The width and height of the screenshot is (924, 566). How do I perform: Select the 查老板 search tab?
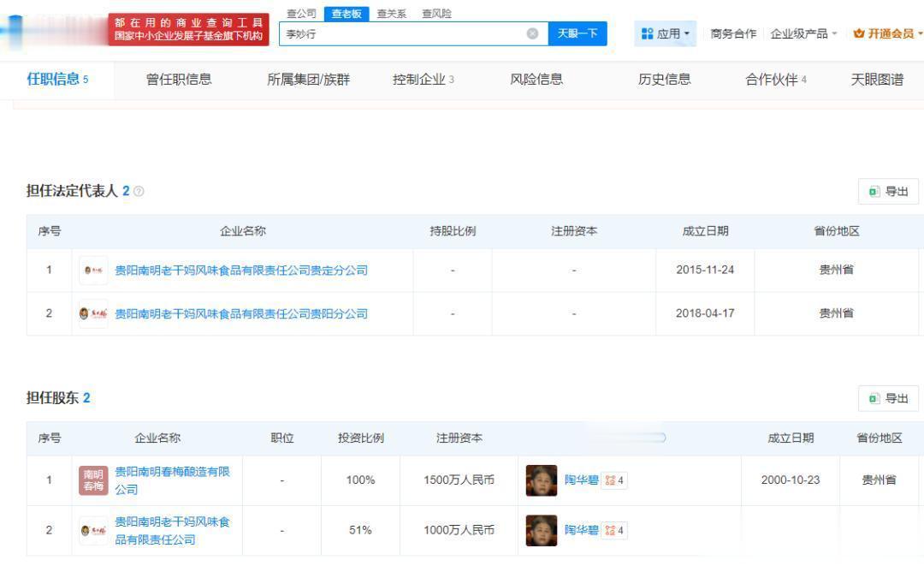[x=346, y=14]
